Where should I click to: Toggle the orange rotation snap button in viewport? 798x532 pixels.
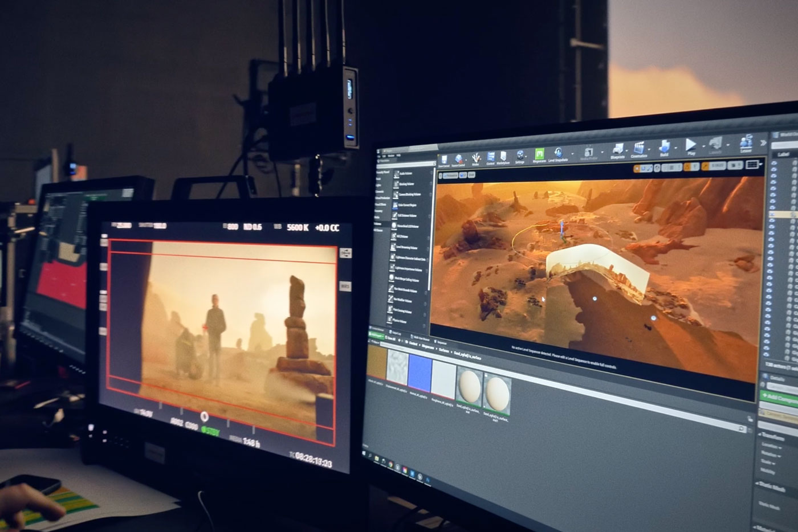[x=706, y=166]
